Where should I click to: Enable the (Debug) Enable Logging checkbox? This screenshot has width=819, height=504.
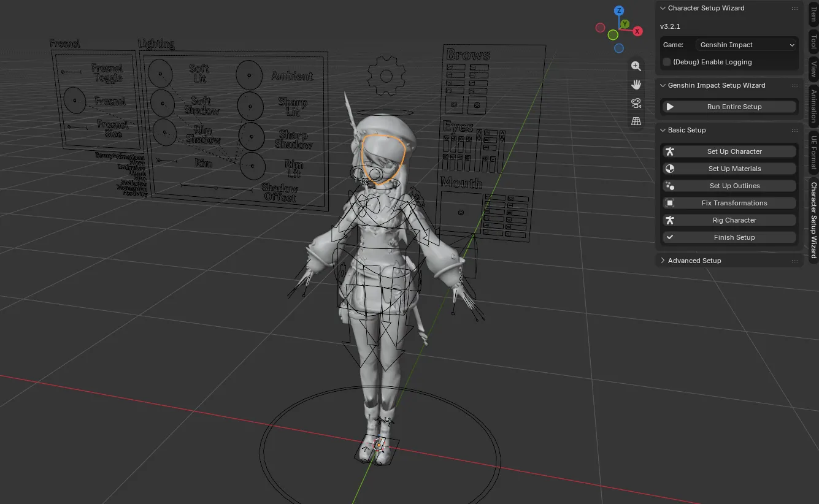coord(667,62)
